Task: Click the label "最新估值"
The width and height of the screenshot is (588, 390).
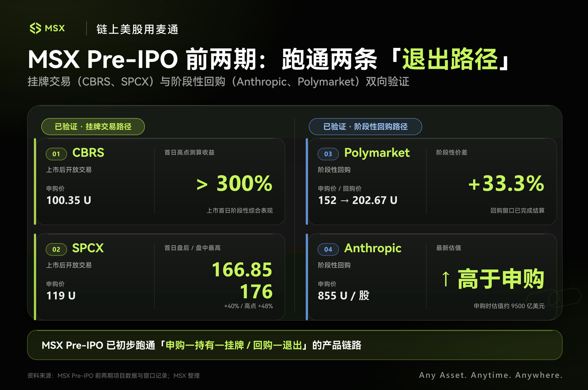Action: click(449, 248)
